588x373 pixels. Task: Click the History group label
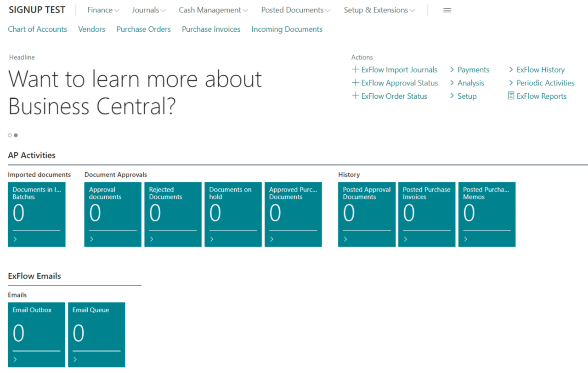349,175
